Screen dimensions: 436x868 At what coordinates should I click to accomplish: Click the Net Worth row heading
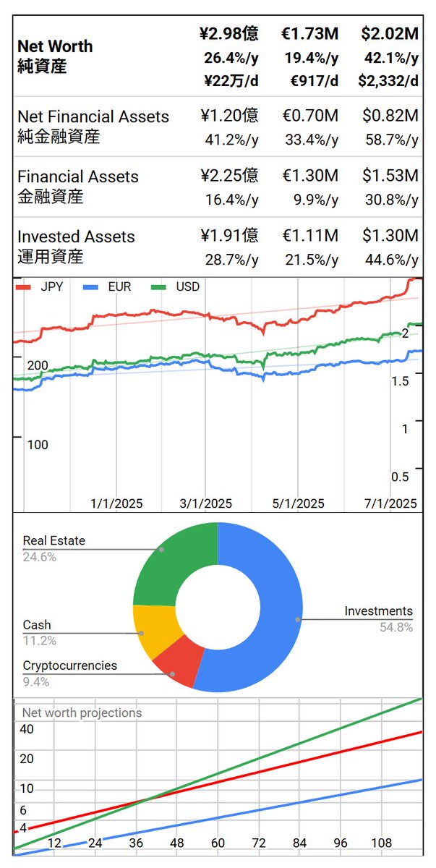coord(55,56)
